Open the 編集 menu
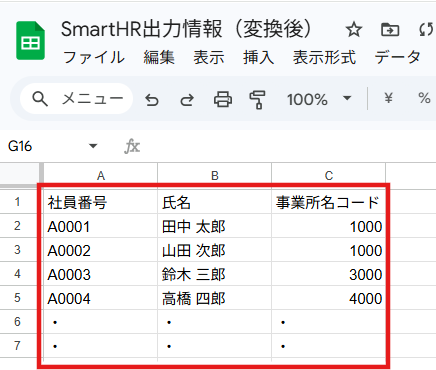436x370 pixels. 159,57
